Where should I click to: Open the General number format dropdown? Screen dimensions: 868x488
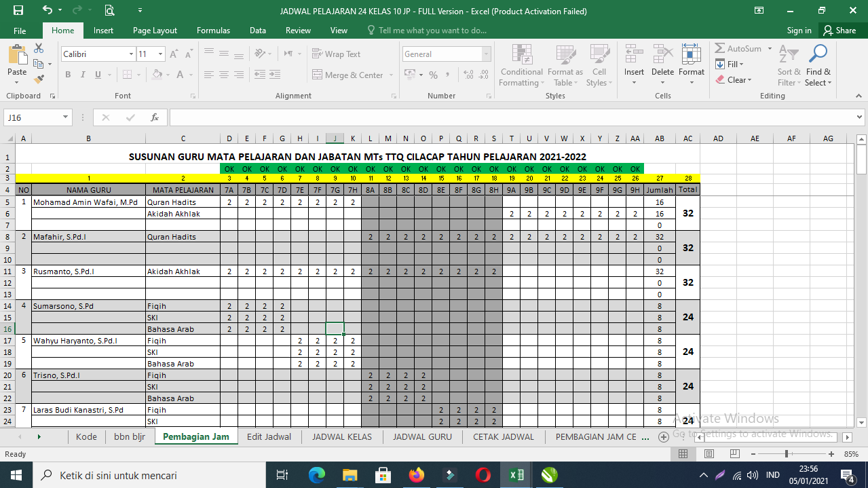point(486,54)
